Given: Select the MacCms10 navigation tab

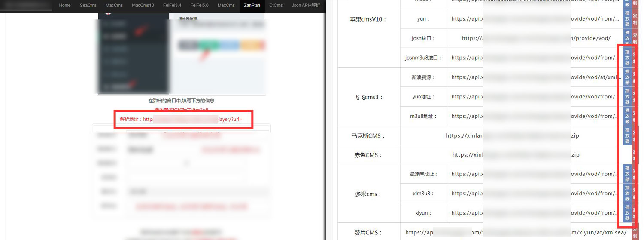Looking at the screenshot, I should click(143, 6).
